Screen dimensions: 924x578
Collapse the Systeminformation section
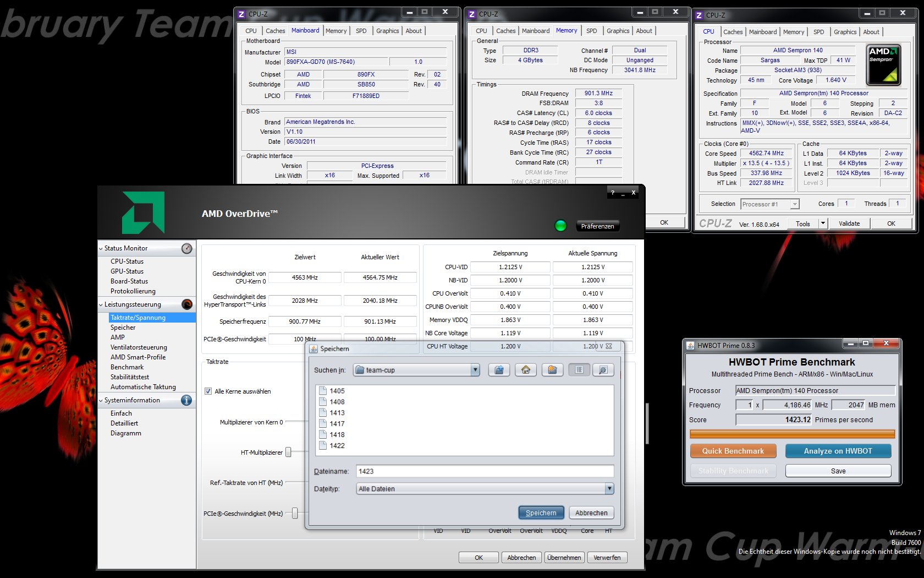click(101, 400)
